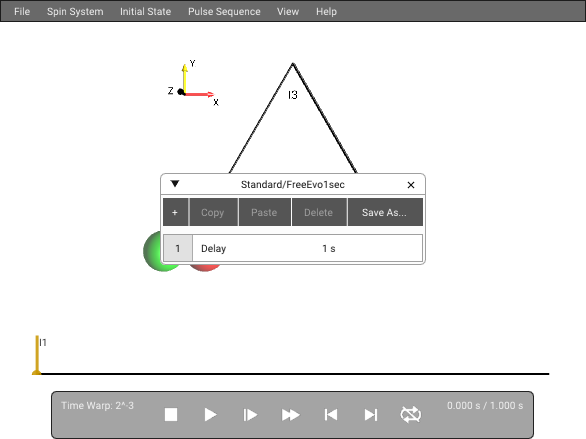Stop playback with the square stop icon
Screen dimensions: 586x439
tap(171, 415)
